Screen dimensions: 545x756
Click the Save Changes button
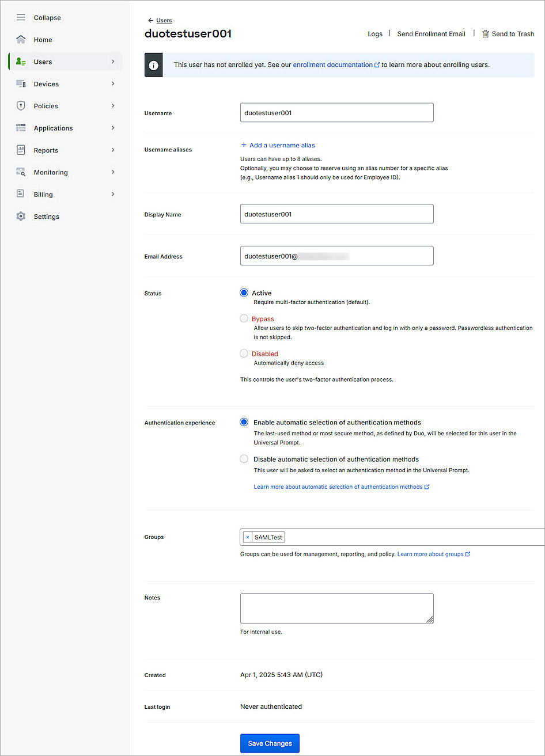[270, 743]
